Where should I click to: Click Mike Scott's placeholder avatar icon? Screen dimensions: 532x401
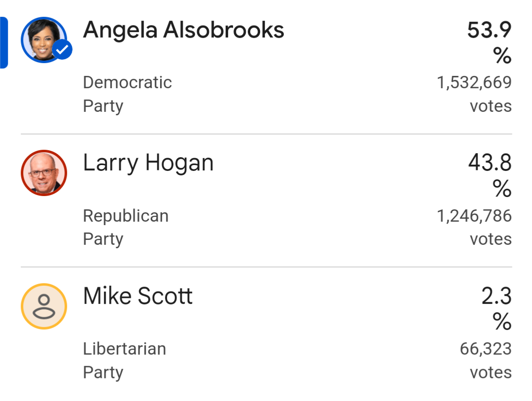click(44, 306)
